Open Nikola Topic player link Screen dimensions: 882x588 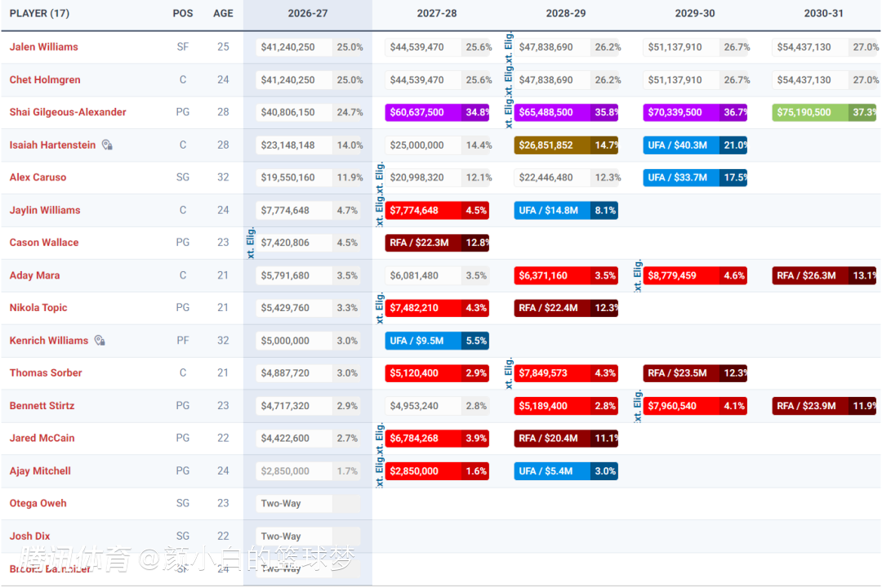[x=38, y=308]
